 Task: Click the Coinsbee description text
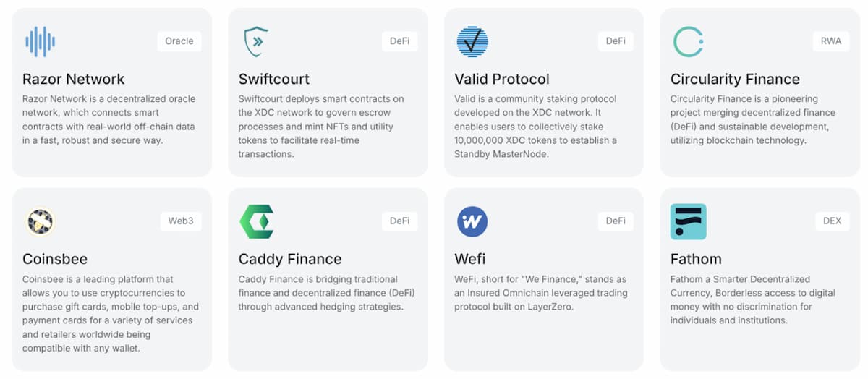pyautogui.click(x=111, y=314)
